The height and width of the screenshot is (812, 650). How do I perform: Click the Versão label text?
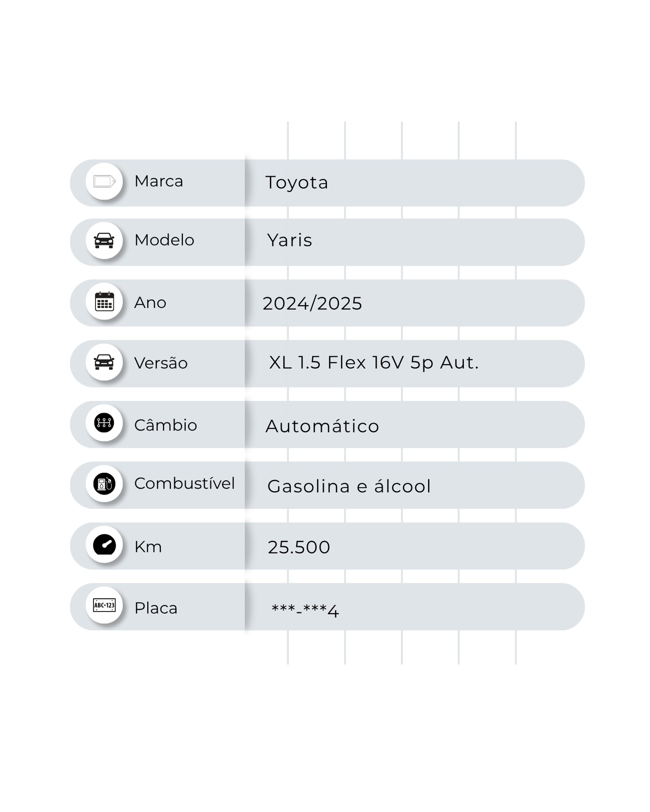(161, 363)
